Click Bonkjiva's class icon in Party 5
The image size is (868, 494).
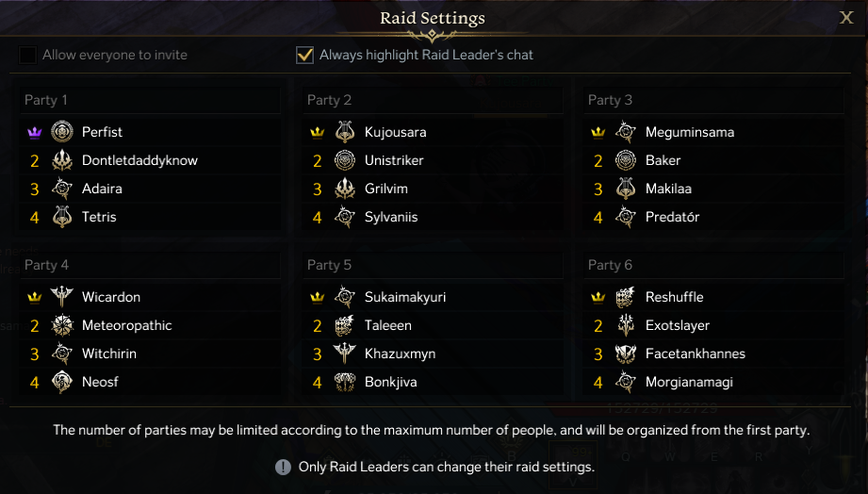(x=344, y=382)
